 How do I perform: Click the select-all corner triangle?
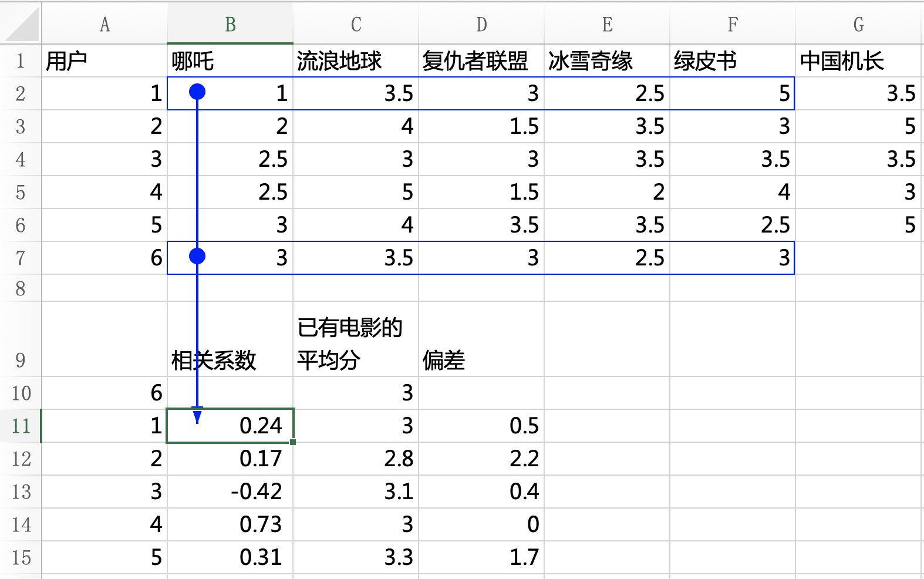click(x=21, y=23)
